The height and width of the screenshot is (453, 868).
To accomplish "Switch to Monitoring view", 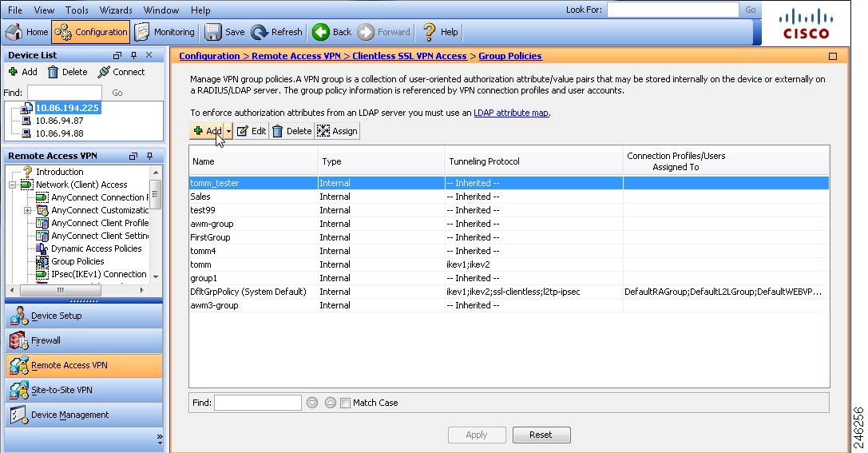I will click(x=164, y=32).
